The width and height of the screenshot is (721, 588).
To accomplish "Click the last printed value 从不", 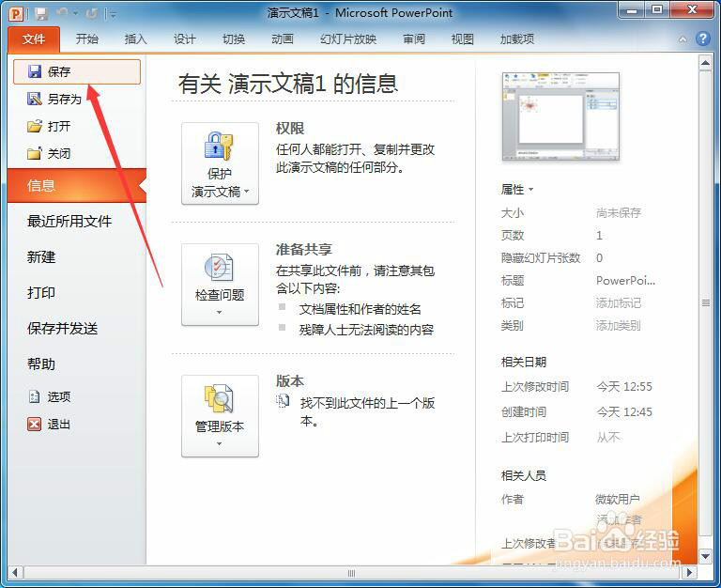I will 608,437.
